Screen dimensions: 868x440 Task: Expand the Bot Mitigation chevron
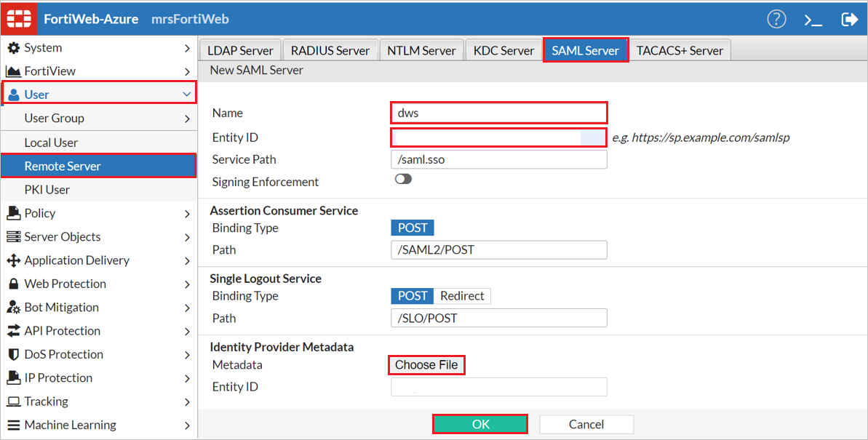tap(187, 308)
